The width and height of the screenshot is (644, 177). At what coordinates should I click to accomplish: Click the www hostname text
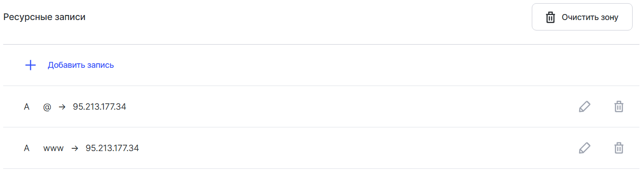tap(53, 148)
